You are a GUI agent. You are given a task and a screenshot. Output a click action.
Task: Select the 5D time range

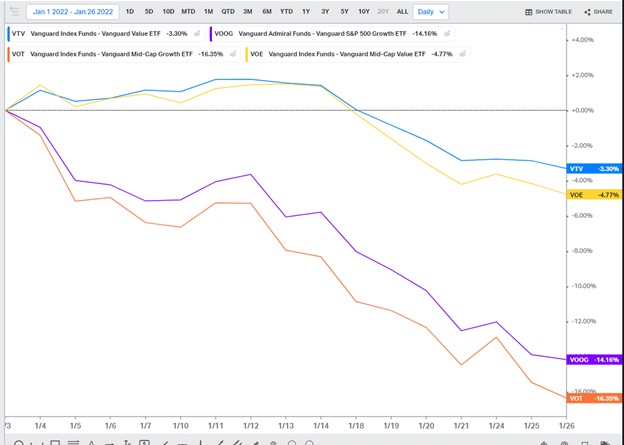[149, 12]
